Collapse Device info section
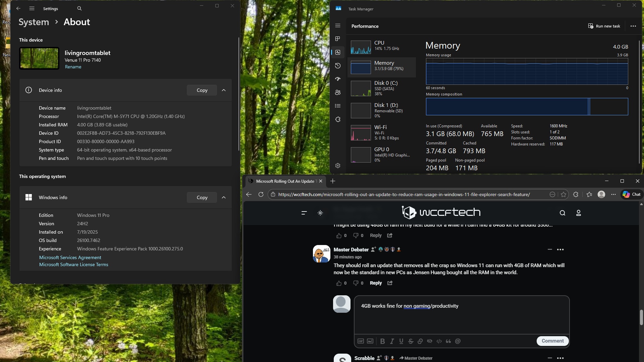Screen dimensions: 644x362 click(x=224, y=90)
